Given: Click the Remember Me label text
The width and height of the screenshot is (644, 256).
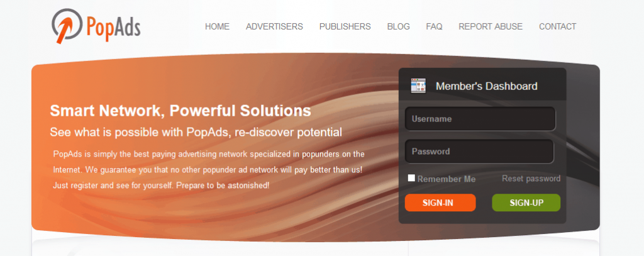Looking at the screenshot, I should [447, 179].
